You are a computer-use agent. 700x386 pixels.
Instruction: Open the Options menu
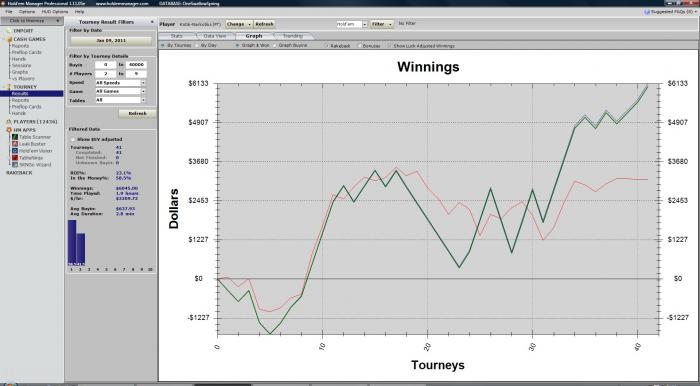coord(27,12)
